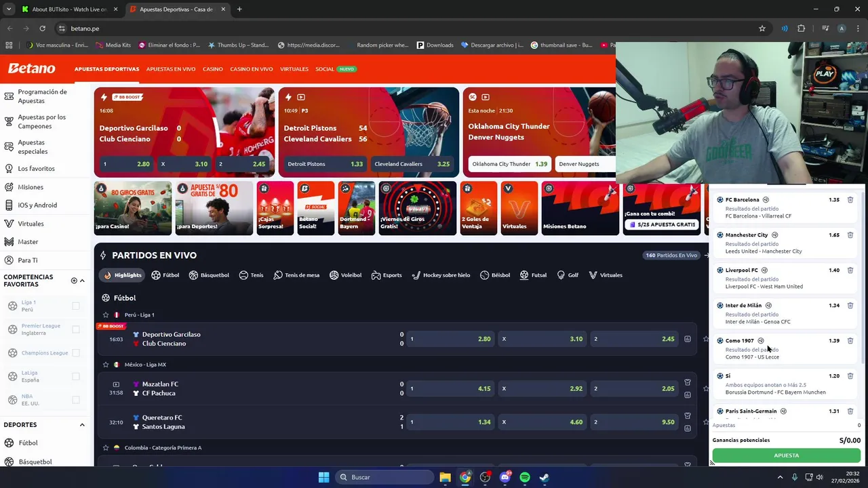Image resolution: width=868 pixels, height=488 pixels.
Task: Filter live matches by Esports
Action: pyautogui.click(x=387, y=275)
